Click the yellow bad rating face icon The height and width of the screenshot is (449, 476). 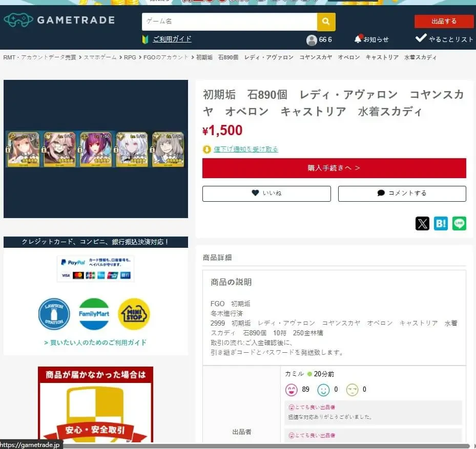click(x=352, y=390)
